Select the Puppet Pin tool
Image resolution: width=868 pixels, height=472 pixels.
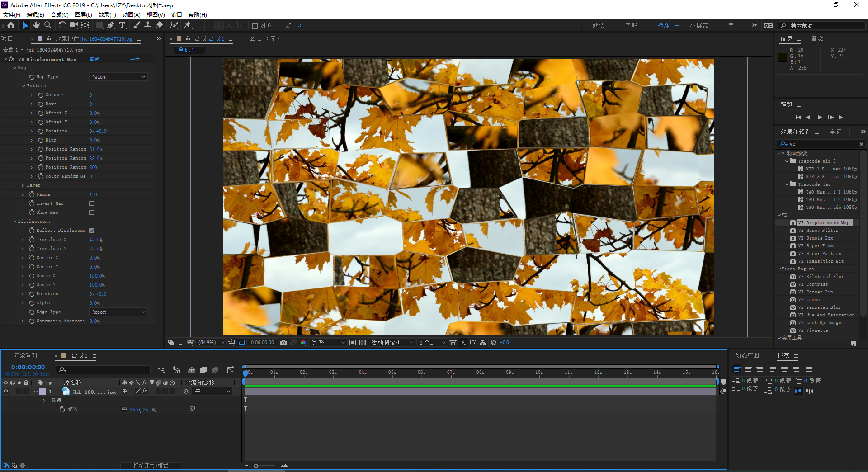(x=188, y=25)
